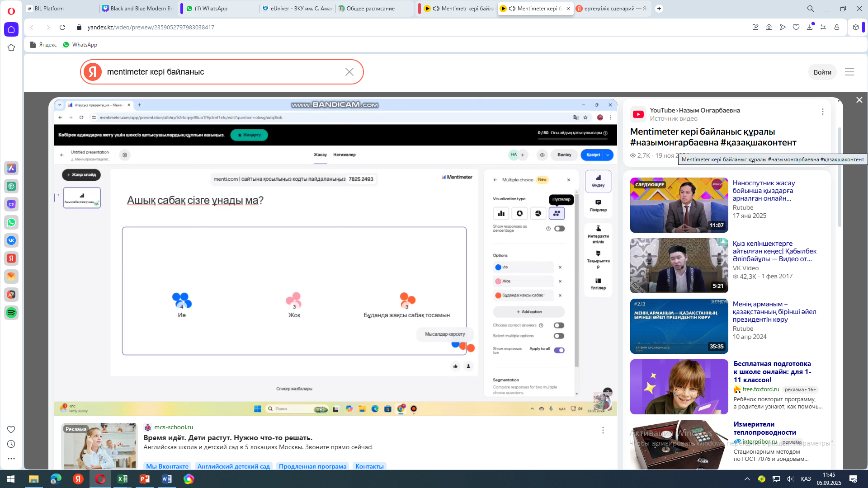
Task: Open the Наноспутник жасау video thumbnail
Action: coord(679,205)
